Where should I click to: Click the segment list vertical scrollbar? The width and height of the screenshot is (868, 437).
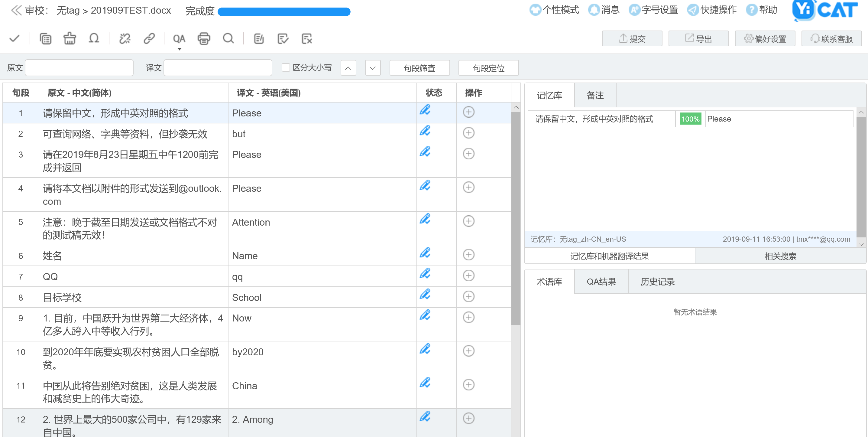pos(516,218)
